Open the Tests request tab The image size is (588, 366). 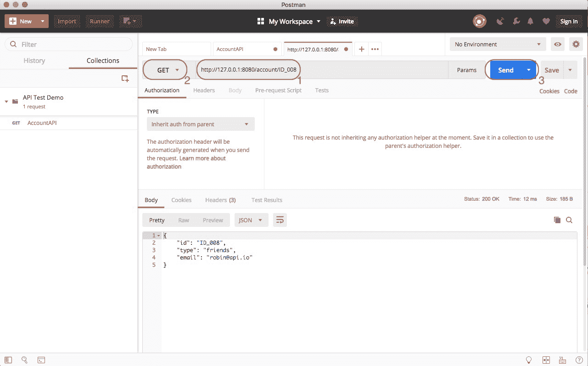[322, 90]
